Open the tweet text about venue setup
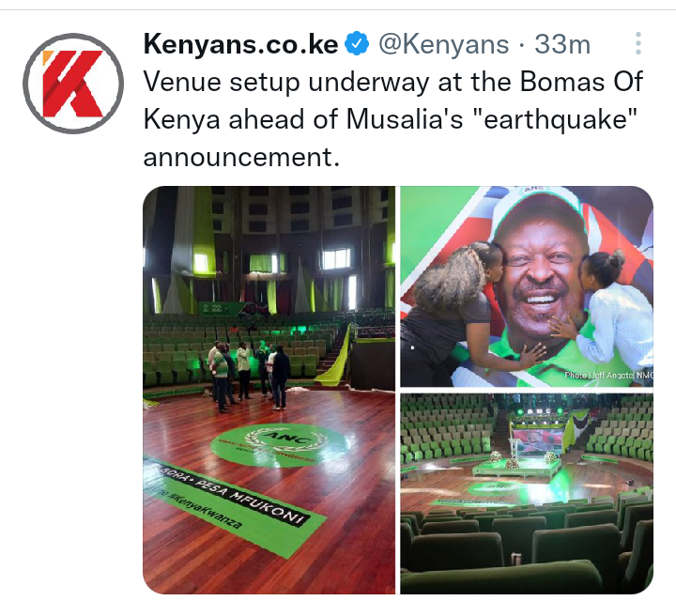The width and height of the screenshot is (676, 616). pos(392,119)
